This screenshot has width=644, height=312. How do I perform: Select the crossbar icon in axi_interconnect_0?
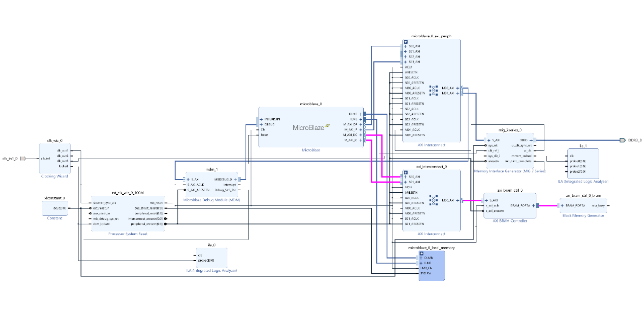tap(434, 200)
